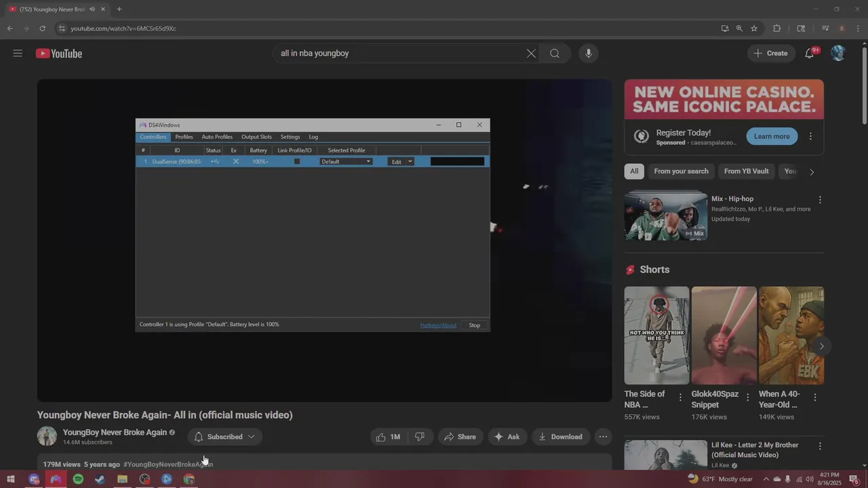Dislike the video with the thumbs down

[x=420, y=436]
